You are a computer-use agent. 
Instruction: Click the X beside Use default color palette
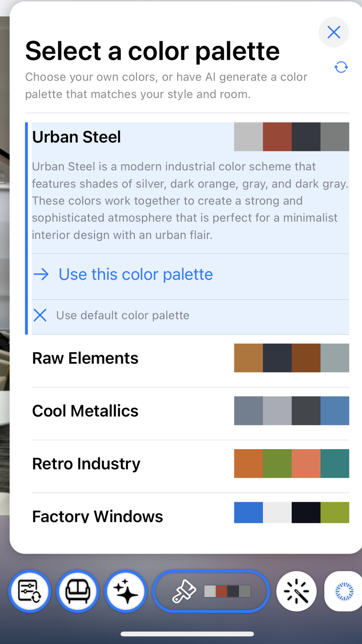coord(40,315)
